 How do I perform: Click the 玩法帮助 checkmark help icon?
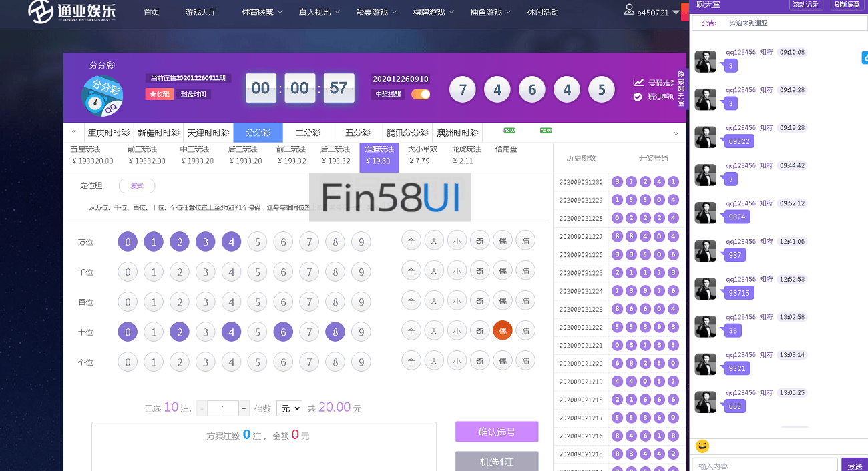coord(638,97)
